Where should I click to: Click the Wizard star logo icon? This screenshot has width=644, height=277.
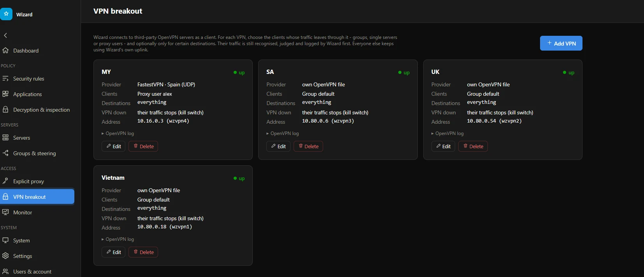[x=6, y=14]
